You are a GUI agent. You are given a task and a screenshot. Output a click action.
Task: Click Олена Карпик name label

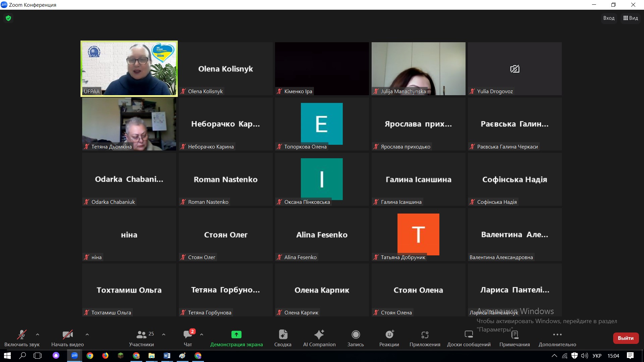[301, 312]
